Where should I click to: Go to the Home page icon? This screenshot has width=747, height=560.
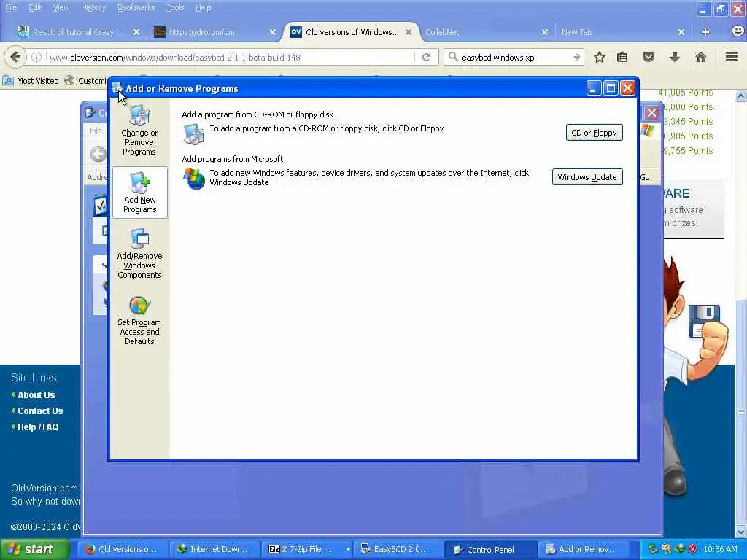(x=701, y=58)
